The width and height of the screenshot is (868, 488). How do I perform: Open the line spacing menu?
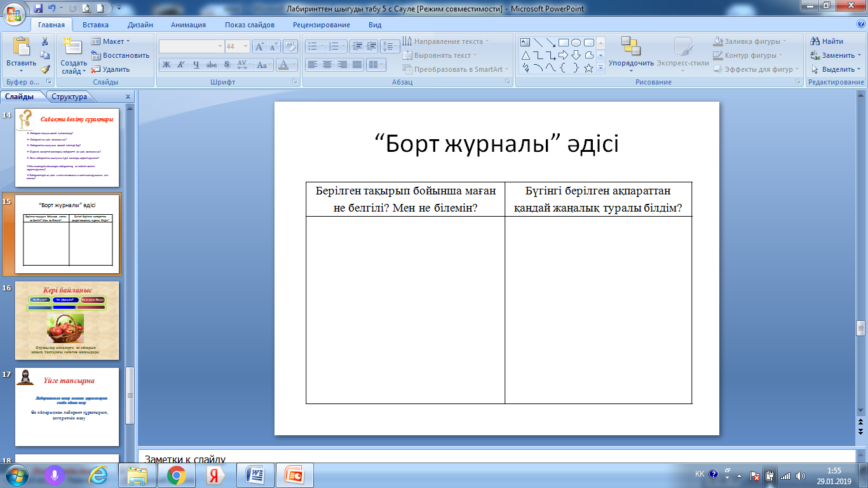pyautogui.click(x=389, y=46)
